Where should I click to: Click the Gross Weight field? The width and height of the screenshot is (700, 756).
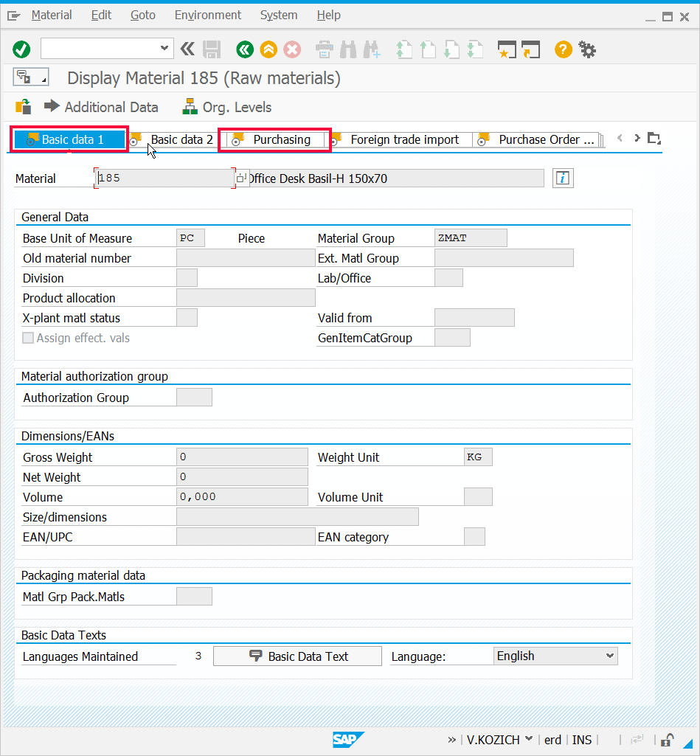242,457
